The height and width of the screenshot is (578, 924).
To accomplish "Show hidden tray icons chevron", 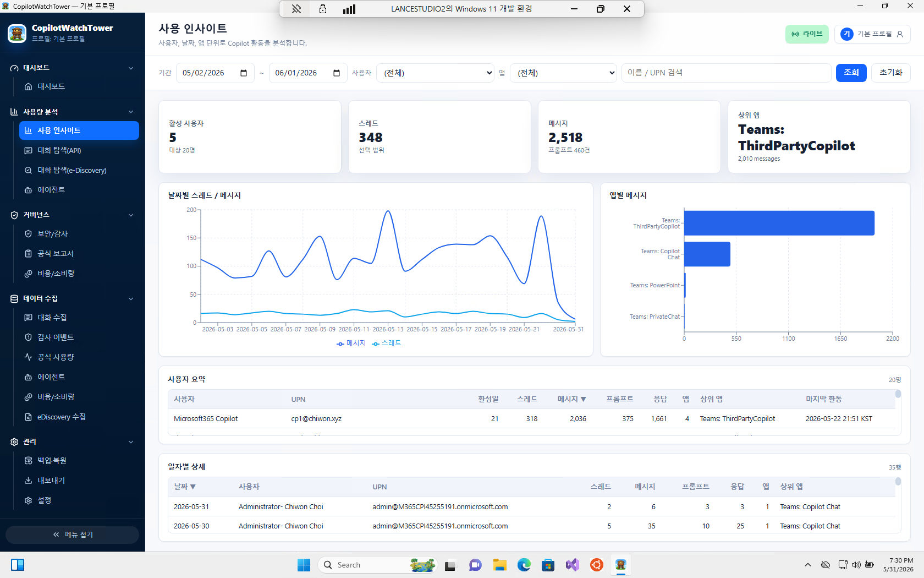I will tap(807, 565).
